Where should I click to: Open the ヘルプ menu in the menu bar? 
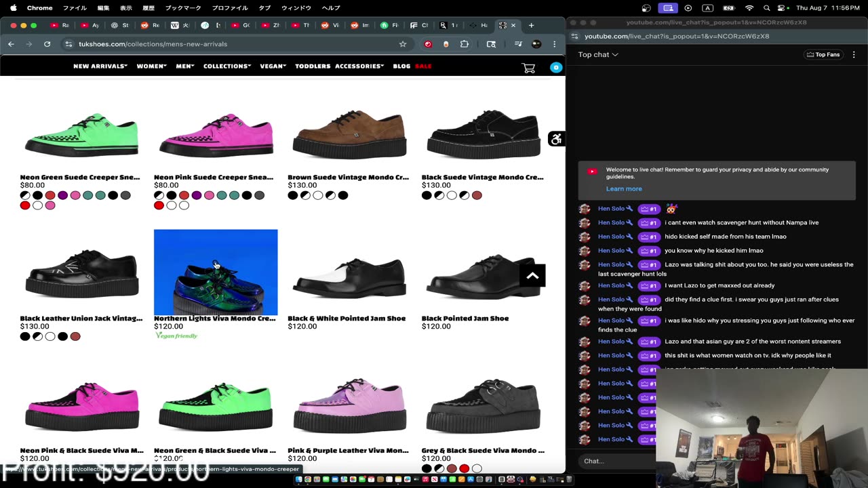331,8
